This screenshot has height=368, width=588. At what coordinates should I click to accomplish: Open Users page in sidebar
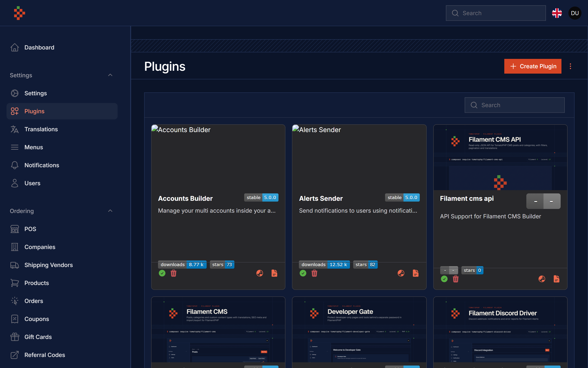[x=62, y=183]
